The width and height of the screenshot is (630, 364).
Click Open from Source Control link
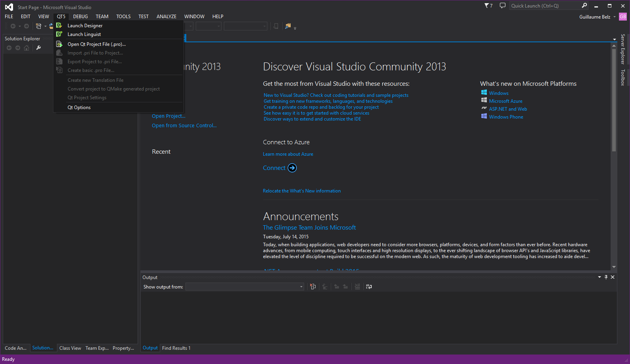point(184,126)
